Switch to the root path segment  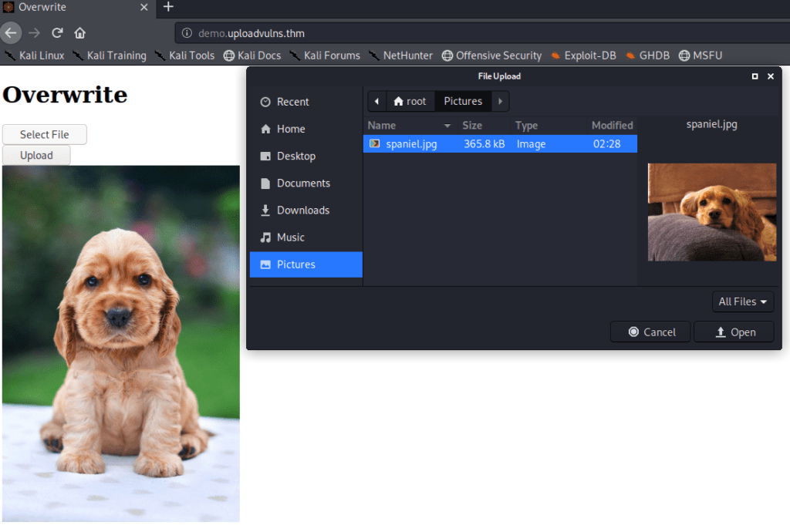click(410, 101)
